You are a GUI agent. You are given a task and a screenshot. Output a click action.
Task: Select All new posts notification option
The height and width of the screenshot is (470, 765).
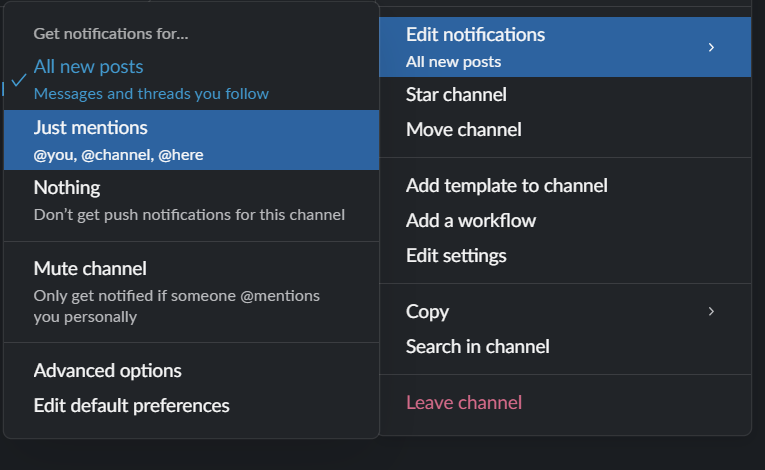click(88, 67)
